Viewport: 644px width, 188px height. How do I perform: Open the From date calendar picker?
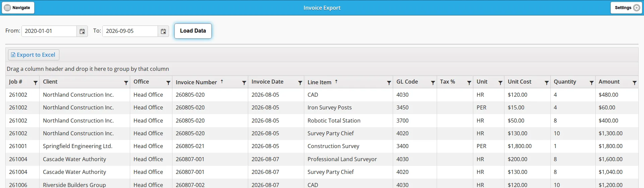pyautogui.click(x=82, y=31)
